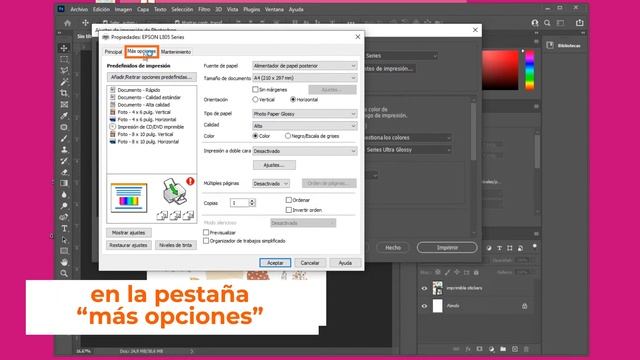The image size is (640, 360).
Task: Open the Calidad dropdown
Action: click(304, 126)
